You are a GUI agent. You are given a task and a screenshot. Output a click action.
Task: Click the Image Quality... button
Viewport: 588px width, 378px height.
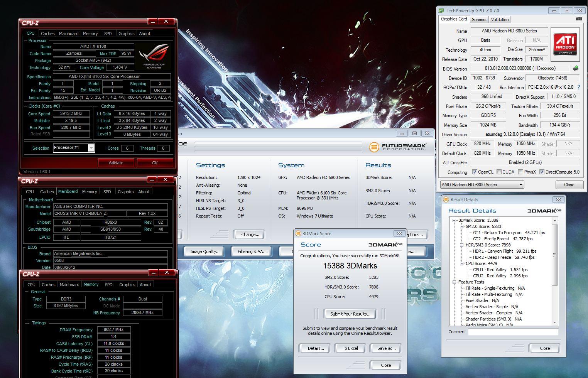(x=204, y=251)
